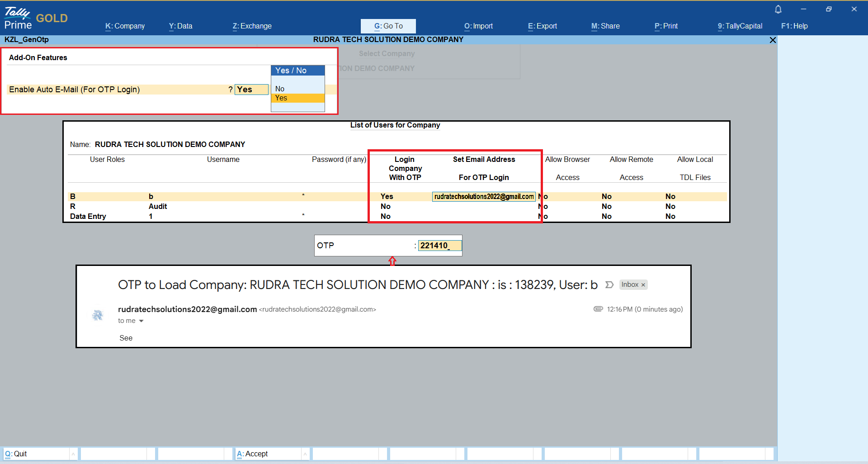Select 'Yes' in the Yes / No list
Image resolution: width=868 pixels, height=464 pixels.
281,98
